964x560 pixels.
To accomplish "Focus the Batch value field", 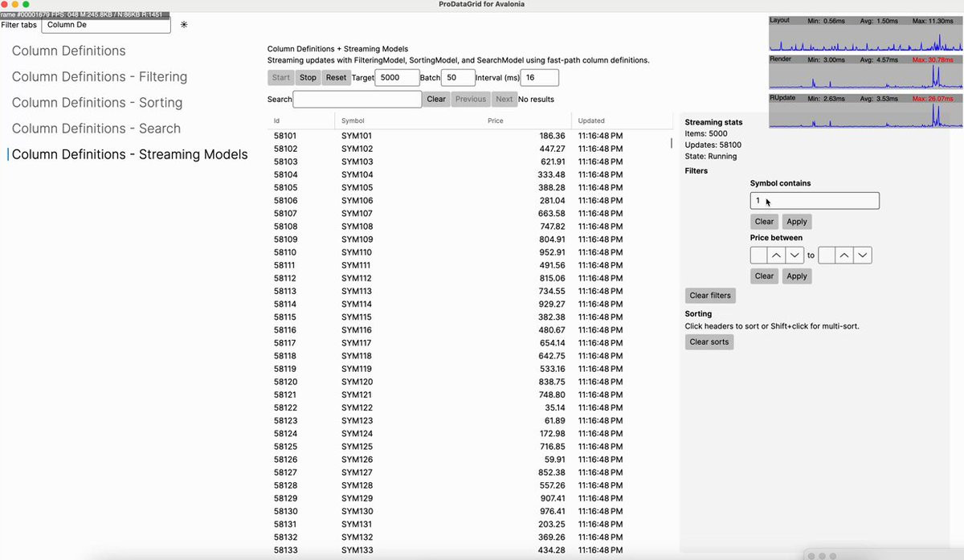I will point(458,78).
